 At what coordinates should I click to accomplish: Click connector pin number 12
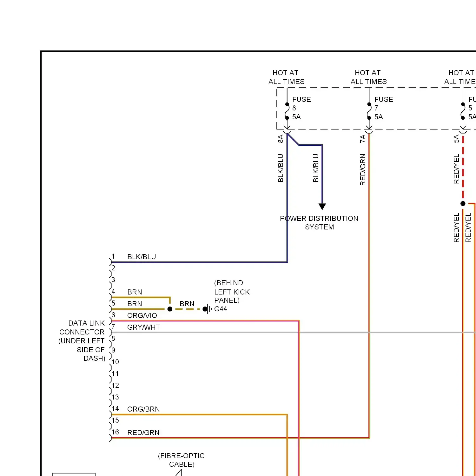pyautogui.click(x=115, y=385)
